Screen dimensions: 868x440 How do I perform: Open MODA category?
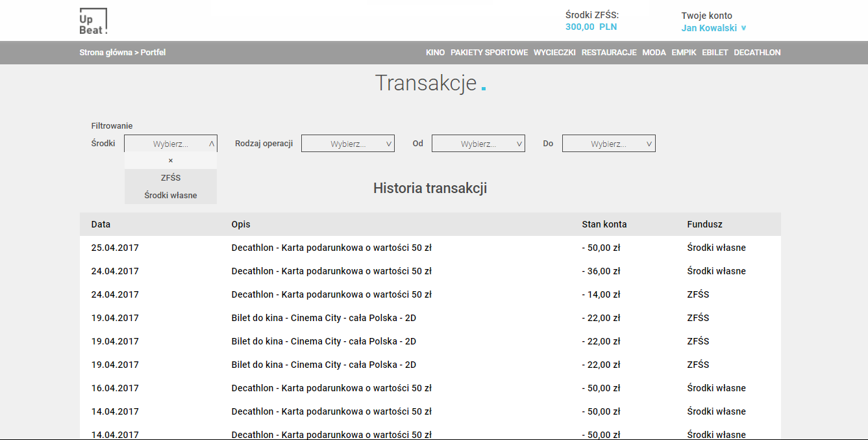[654, 53]
